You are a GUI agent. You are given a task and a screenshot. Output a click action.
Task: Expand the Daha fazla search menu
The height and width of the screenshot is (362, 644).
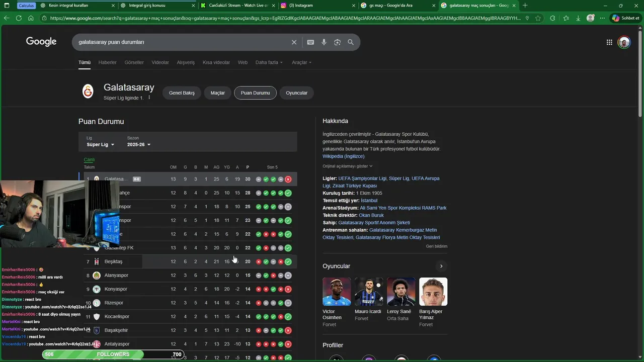click(269, 62)
